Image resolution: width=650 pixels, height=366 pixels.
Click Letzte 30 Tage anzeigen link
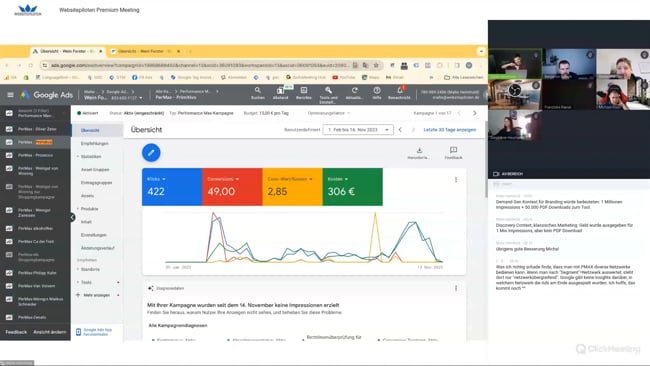pyautogui.click(x=450, y=130)
